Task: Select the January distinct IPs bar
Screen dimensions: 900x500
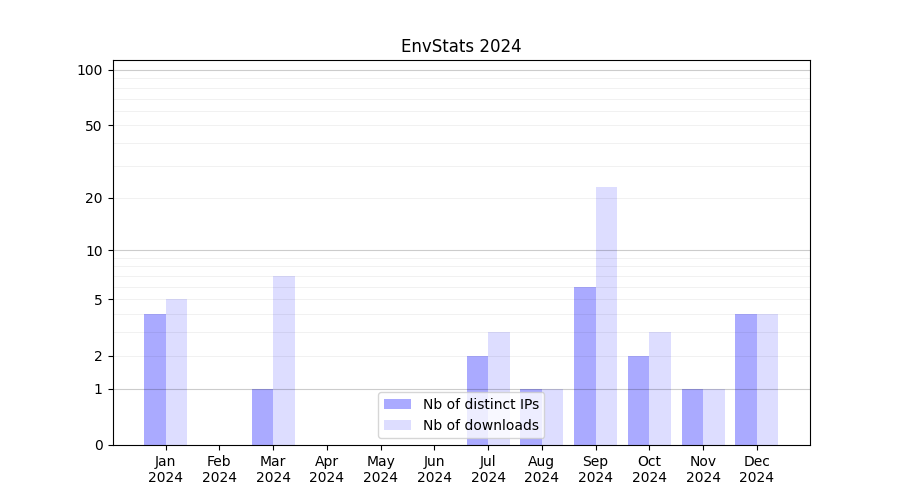Action: tap(155, 379)
